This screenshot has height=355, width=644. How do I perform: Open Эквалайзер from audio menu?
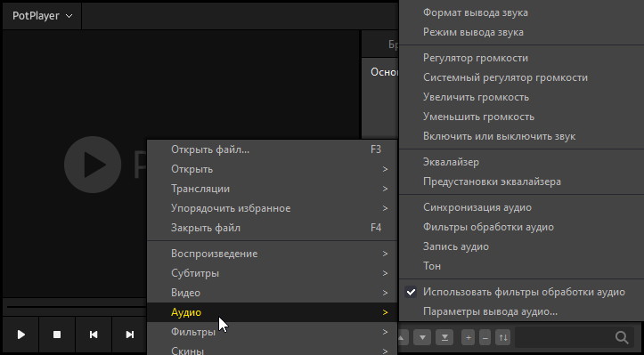click(522, 162)
